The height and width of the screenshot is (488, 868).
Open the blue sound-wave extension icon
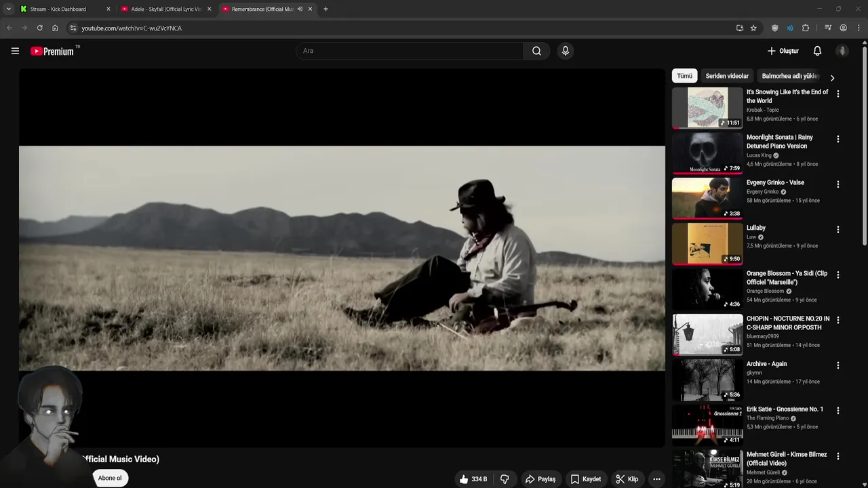pos(790,28)
